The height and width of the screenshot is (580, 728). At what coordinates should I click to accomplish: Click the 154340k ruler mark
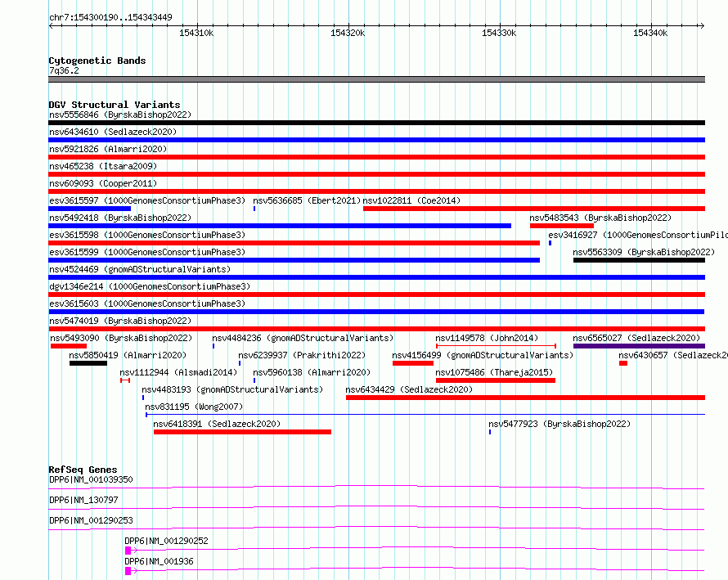[650, 33]
